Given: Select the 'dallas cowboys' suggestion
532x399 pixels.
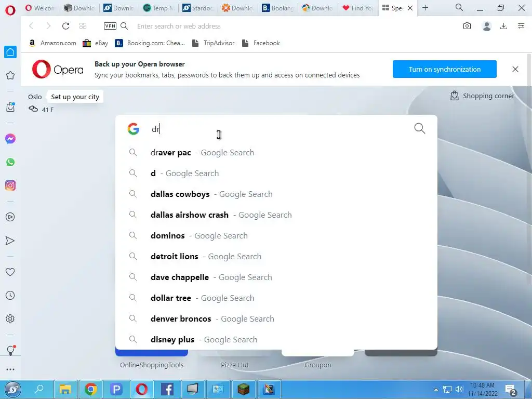Looking at the screenshot, I should point(276,194).
